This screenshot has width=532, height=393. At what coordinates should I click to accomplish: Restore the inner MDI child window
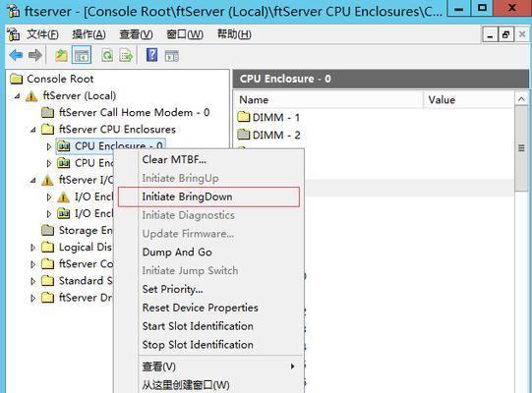pos(505,34)
